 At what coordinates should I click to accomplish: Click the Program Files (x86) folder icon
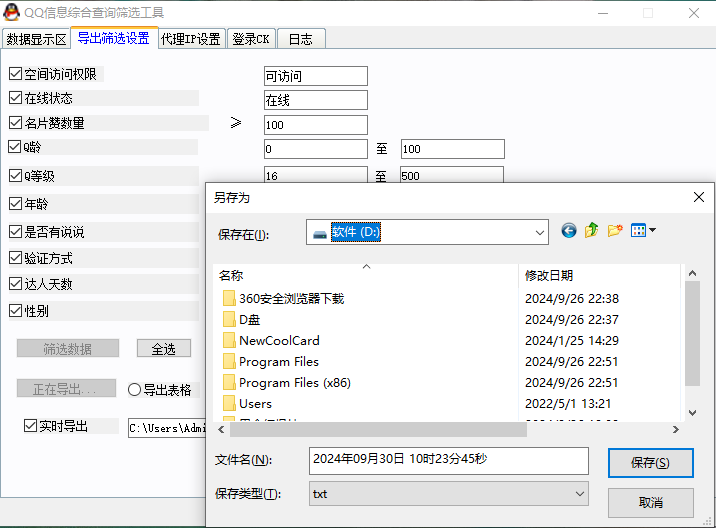pos(229,383)
